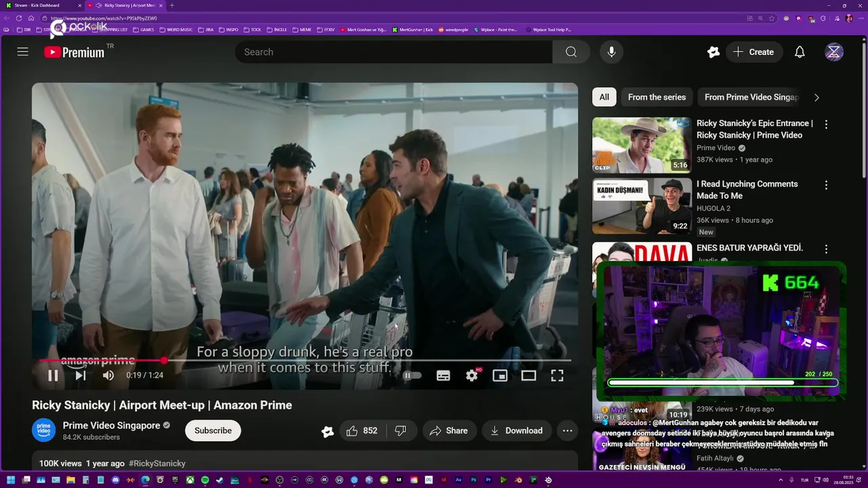Image resolution: width=868 pixels, height=488 pixels.
Task: Open Prime Video Singapore channel avatar
Action: [x=44, y=430]
